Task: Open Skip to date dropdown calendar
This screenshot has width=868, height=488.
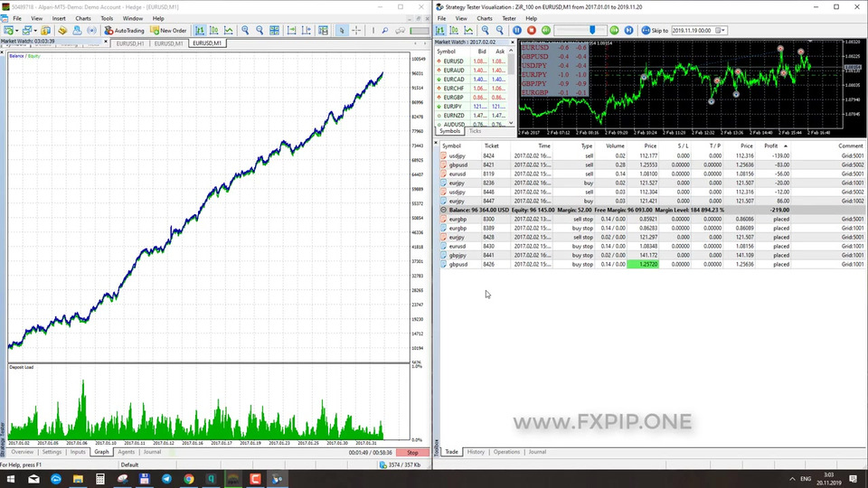Action: point(721,31)
